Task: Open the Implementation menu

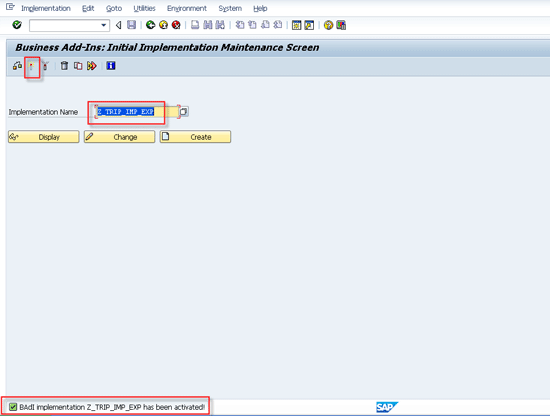Action: point(46,8)
